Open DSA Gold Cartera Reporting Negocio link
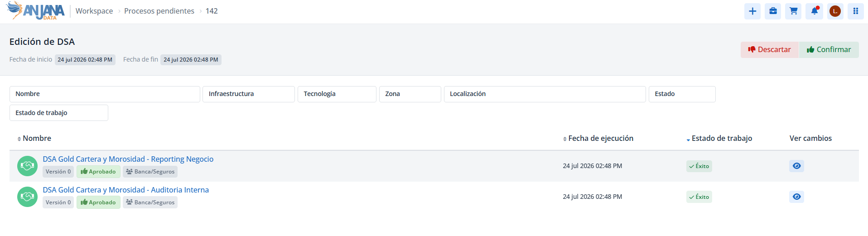This screenshot has height=236, width=868. tap(128, 159)
